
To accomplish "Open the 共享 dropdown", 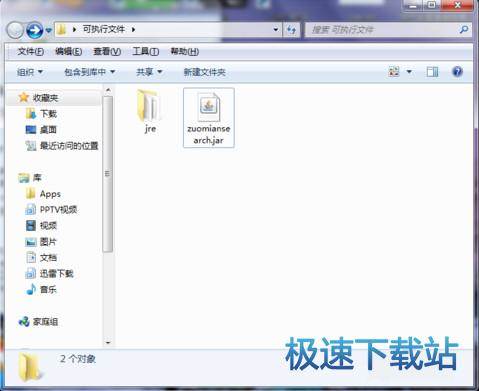I will 149,72.
